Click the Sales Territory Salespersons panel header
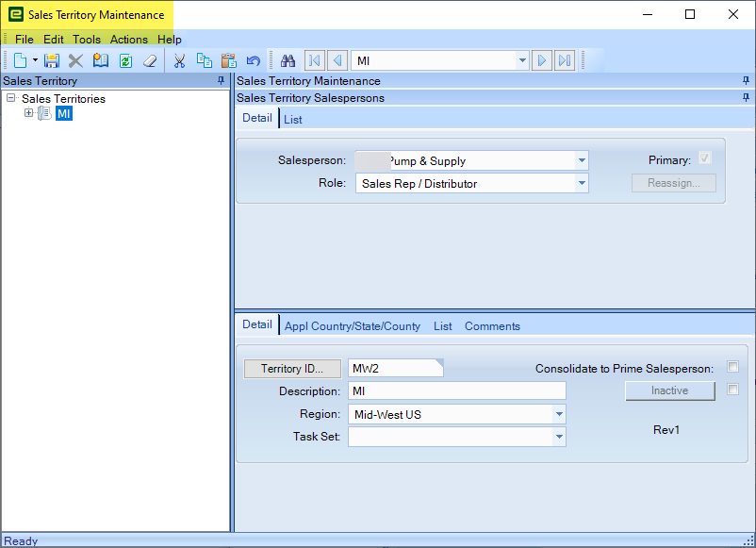Image resolution: width=756 pixels, height=548 pixels. (x=494, y=98)
